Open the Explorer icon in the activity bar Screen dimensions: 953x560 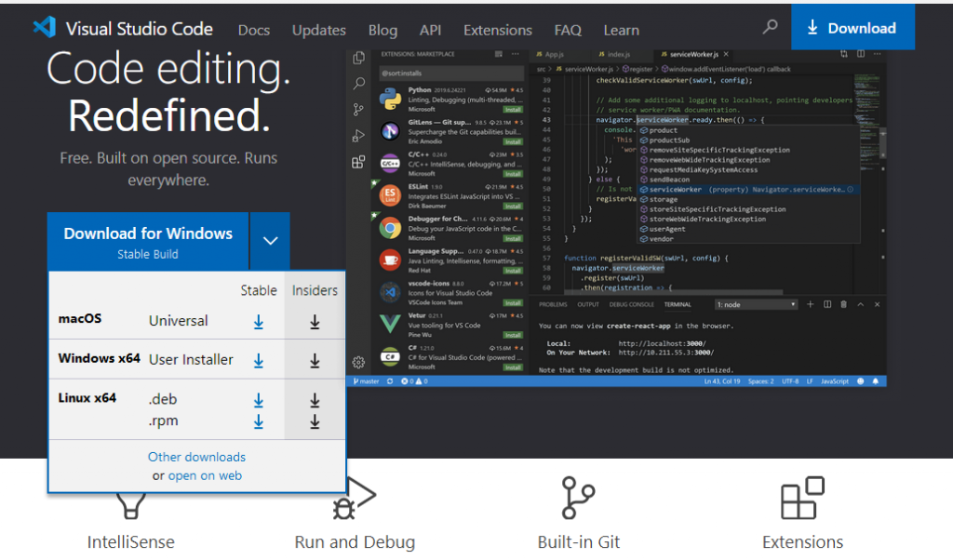(358, 57)
